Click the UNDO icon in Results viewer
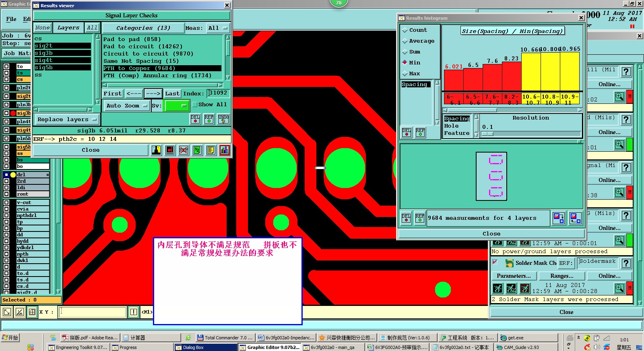Viewport: 644px width, 351px height. (223, 119)
